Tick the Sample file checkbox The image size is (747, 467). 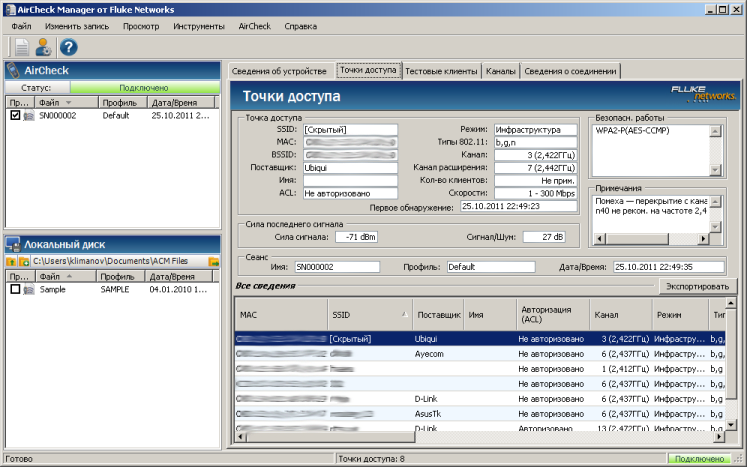[15, 289]
